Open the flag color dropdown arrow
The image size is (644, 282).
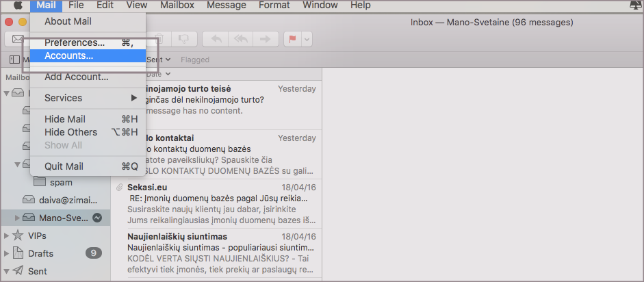click(307, 39)
